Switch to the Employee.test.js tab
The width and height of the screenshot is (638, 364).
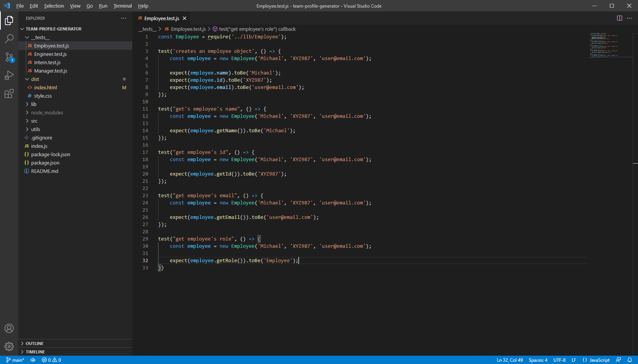[161, 18]
